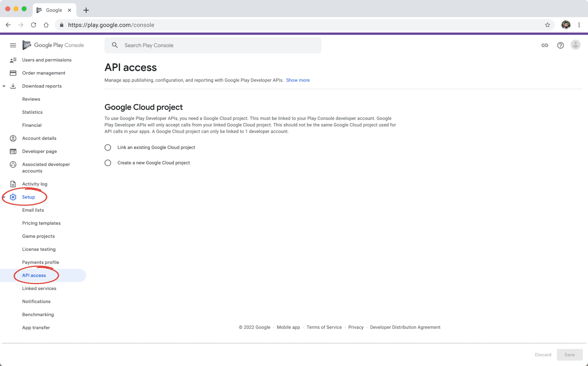Click the search magnifier icon

115,45
